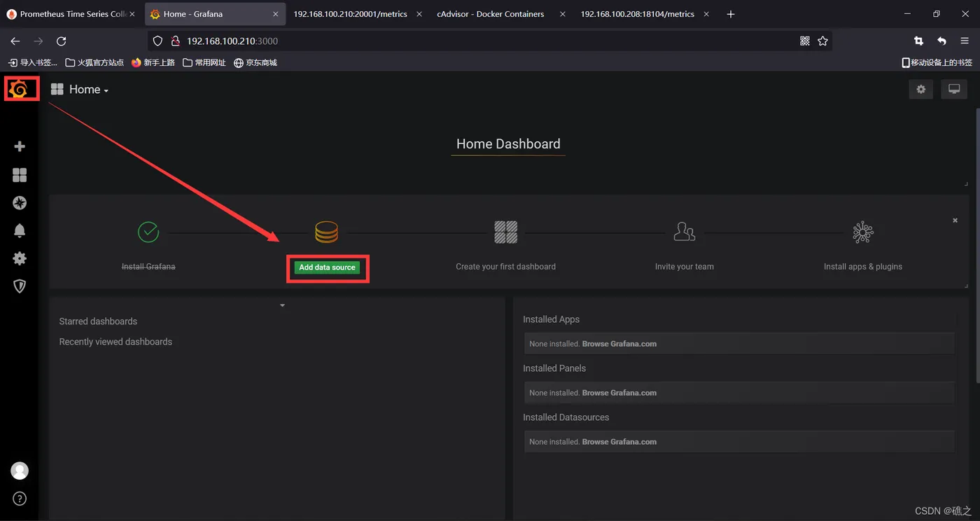Click the Add data source button

coord(327,268)
